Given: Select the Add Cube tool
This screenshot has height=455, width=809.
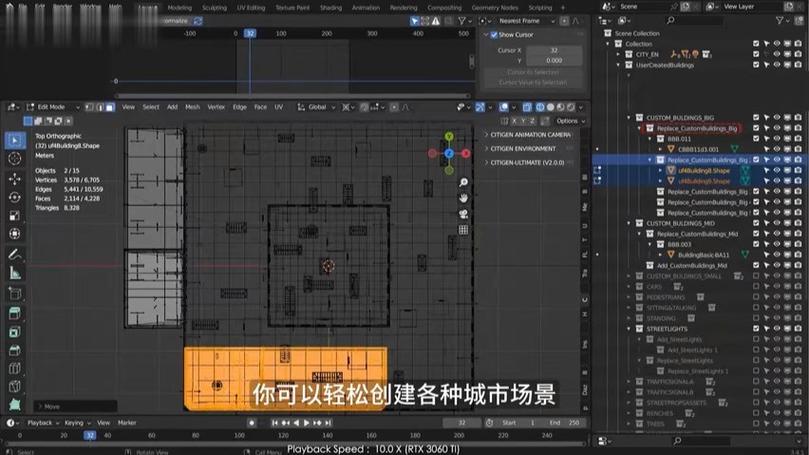Looking at the screenshot, I should (15, 294).
